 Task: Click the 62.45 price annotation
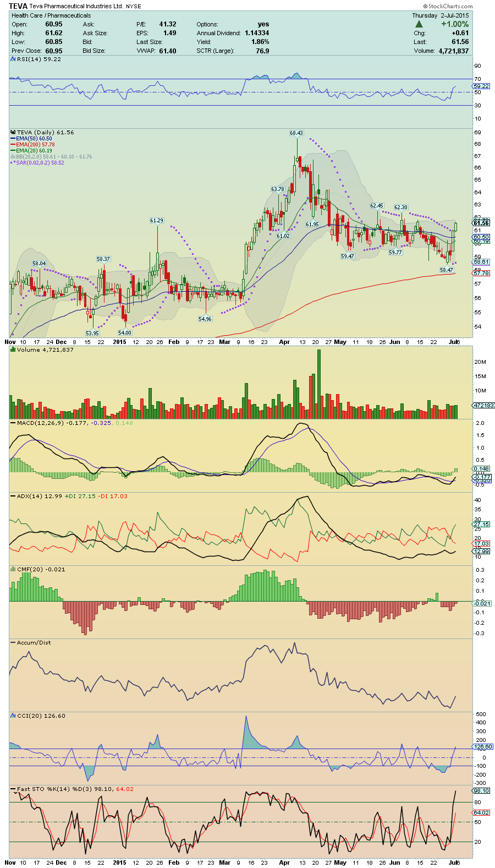click(x=377, y=206)
